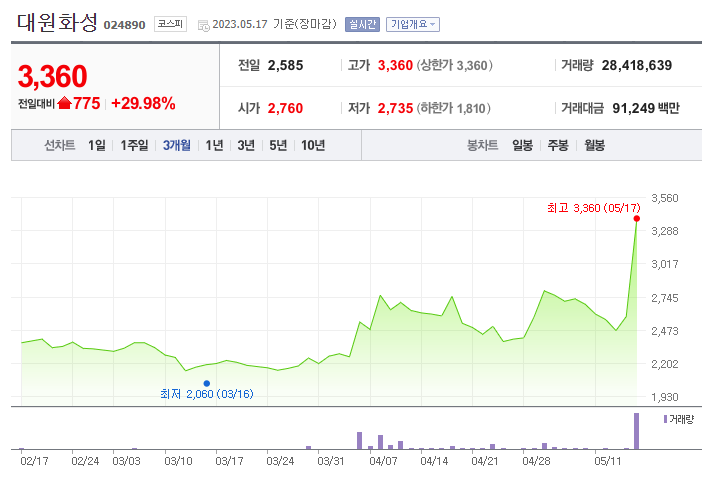The width and height of the screenshot is (702, 478).
Task: Click the 04/07 x-axis date label
Action: click(x=383, y=461)
